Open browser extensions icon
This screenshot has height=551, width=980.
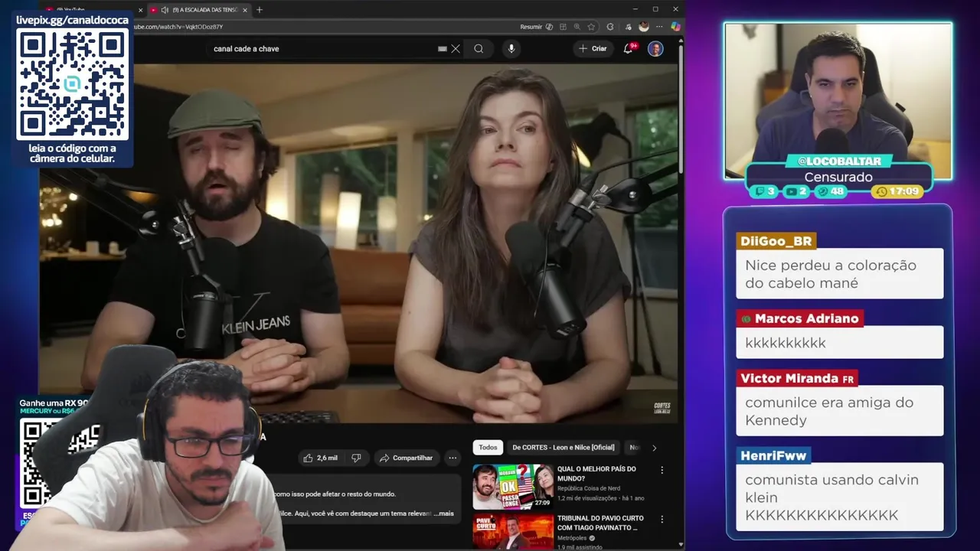pyautogui.click(x=610, y=27)
